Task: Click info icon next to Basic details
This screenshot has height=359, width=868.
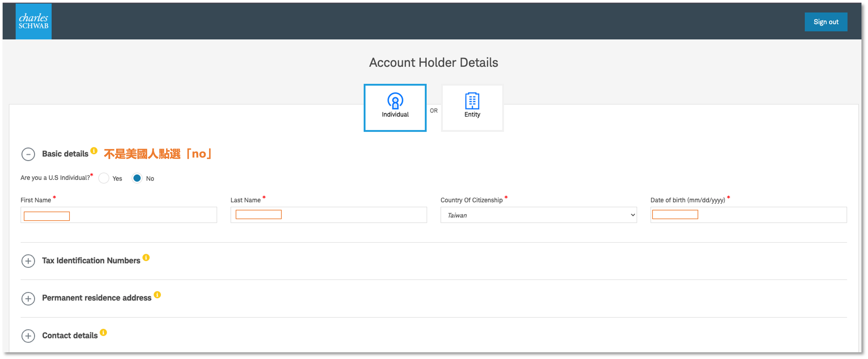Action: (x=94, y=150)
